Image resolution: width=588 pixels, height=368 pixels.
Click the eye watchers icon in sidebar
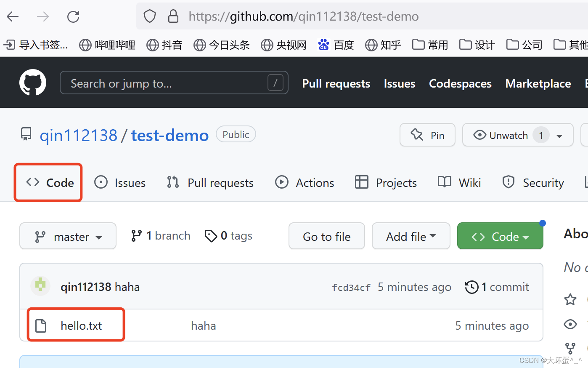point(570,324)
